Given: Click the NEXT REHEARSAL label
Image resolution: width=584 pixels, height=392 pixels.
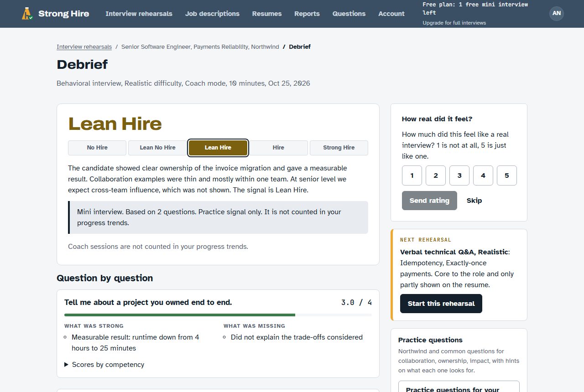Looking at the screenshot, I should point(426,240).
